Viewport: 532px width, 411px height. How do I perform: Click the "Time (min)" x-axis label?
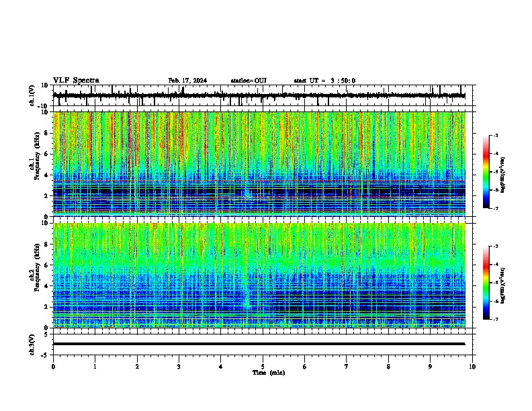click(269, 373)
